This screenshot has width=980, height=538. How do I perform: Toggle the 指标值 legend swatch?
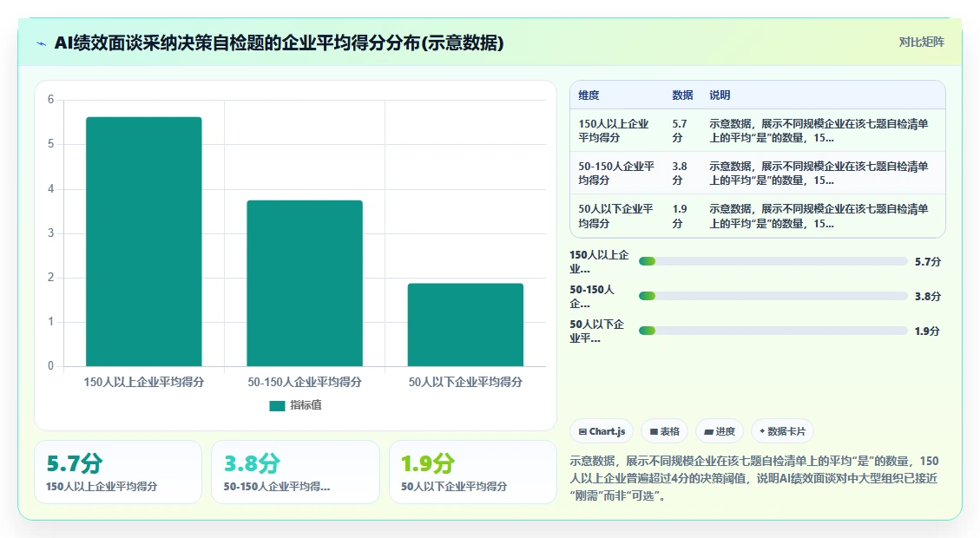pyautogui.click(x=277, y=405)
